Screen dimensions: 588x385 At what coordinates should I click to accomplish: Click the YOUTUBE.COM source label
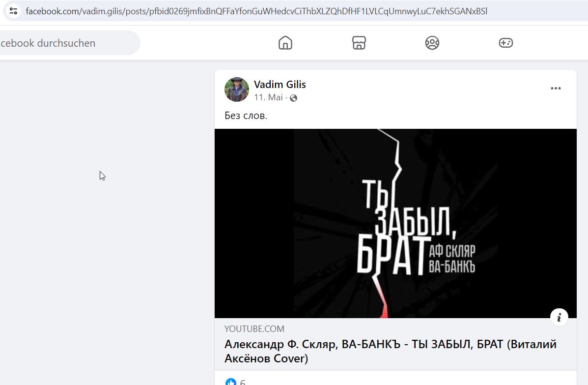(254, 329)
